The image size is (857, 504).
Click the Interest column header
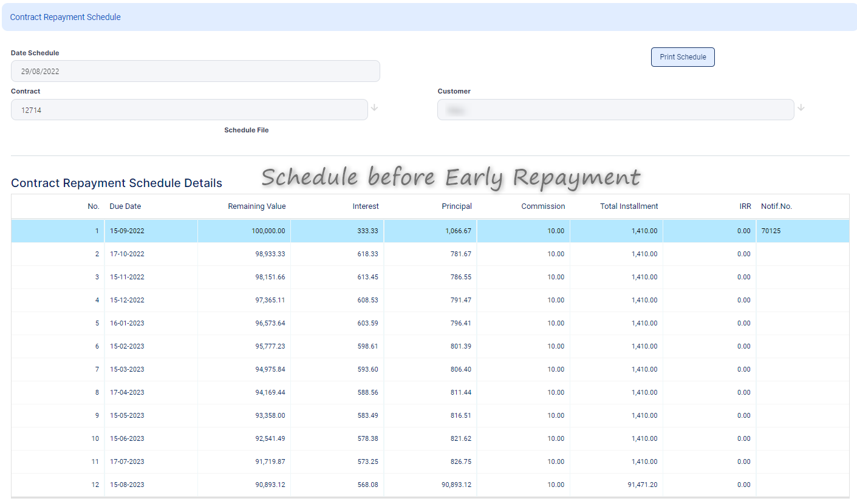coord(366,206)
